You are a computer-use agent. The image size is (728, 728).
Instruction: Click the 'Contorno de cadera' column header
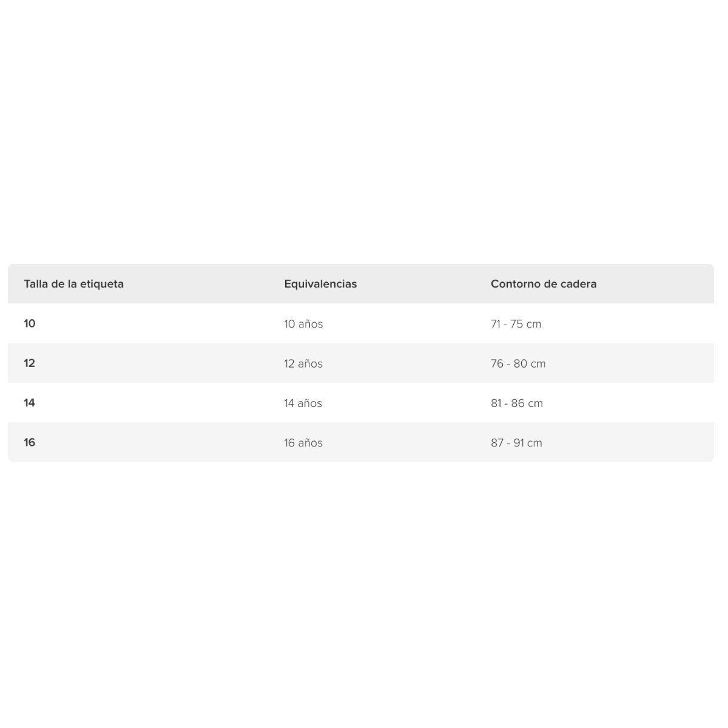point(544,284)
